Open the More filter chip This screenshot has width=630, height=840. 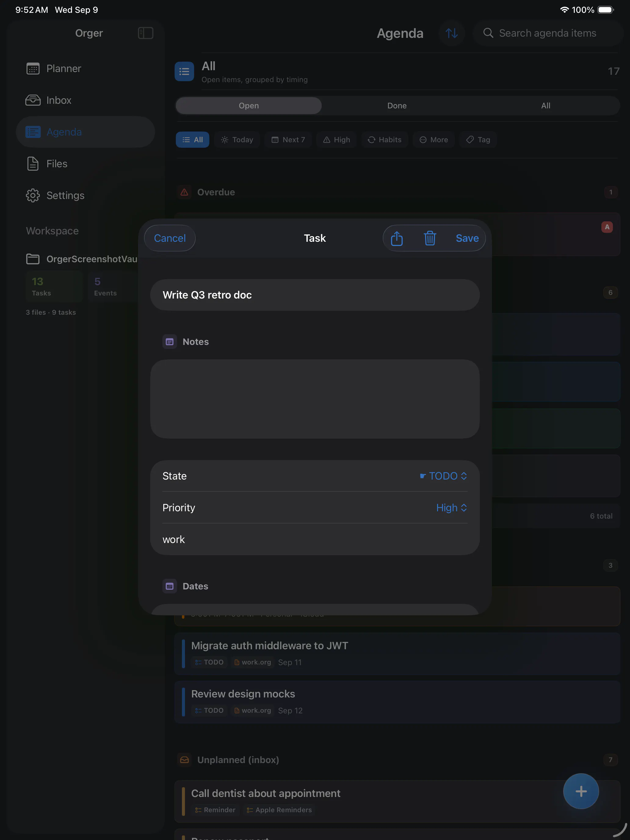coord(434,140)
